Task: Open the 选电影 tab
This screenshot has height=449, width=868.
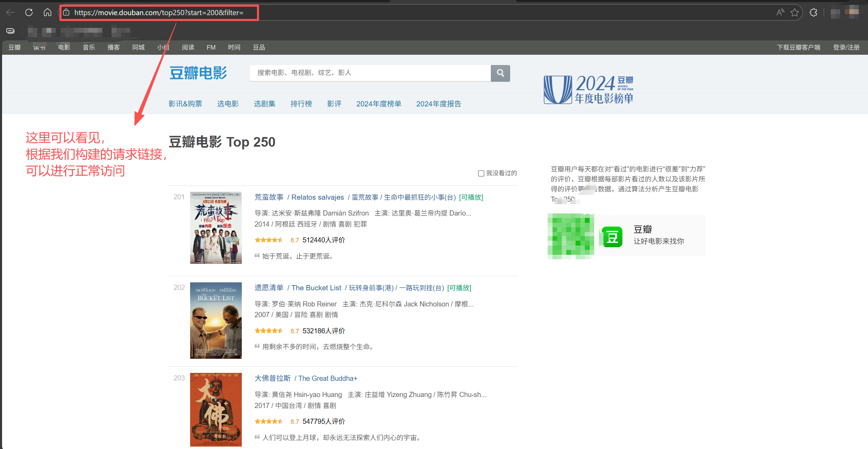Action: [228, 104]
